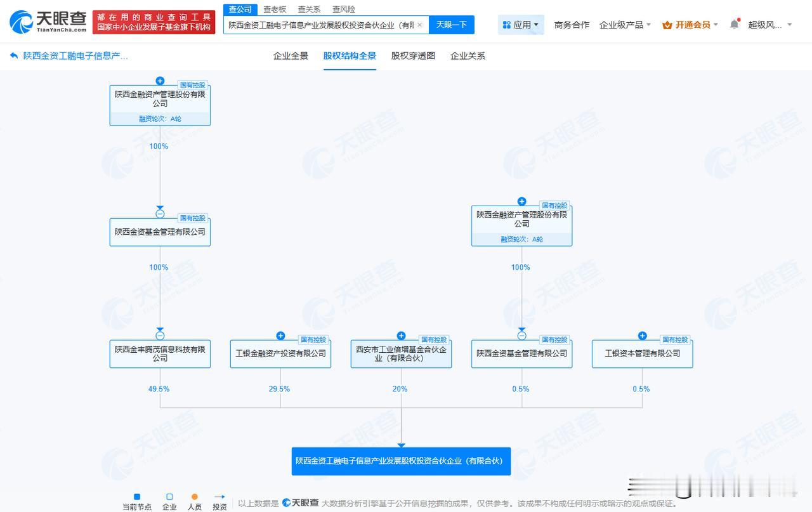The image size is (812, 512).
Task: Click the 天眼一下 search button
Action: click(452, 25)
